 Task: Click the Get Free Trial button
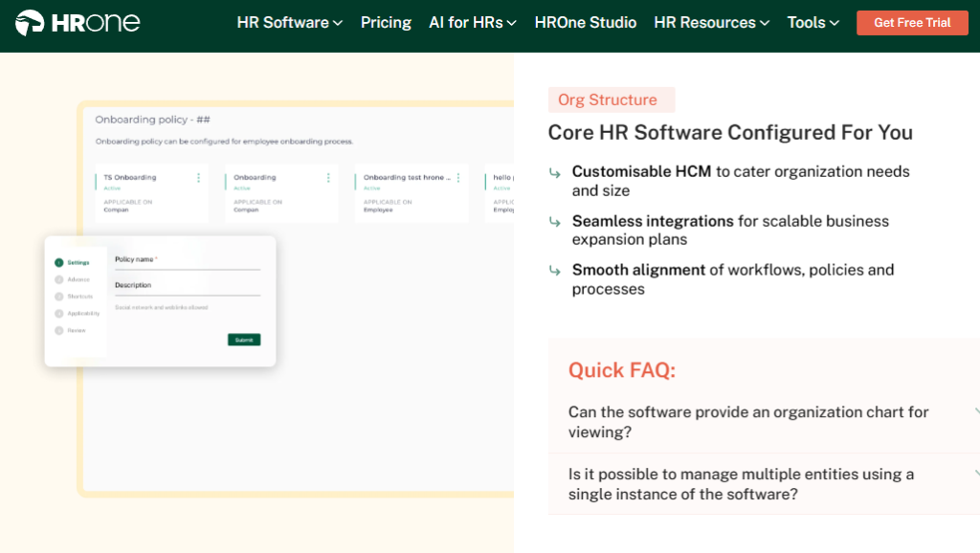(912, 23)
